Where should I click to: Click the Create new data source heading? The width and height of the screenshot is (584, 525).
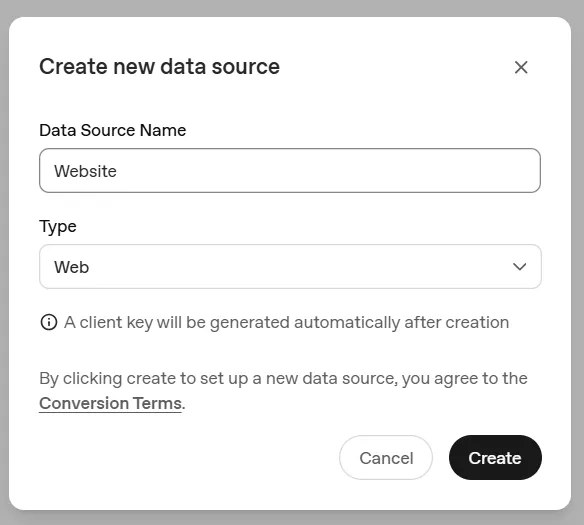click(x=159, y=67)
